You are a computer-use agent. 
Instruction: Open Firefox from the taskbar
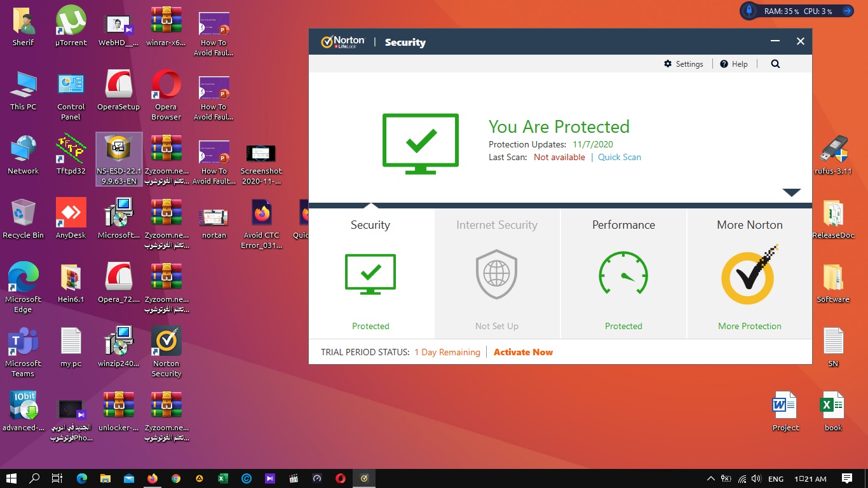(152, 478)
